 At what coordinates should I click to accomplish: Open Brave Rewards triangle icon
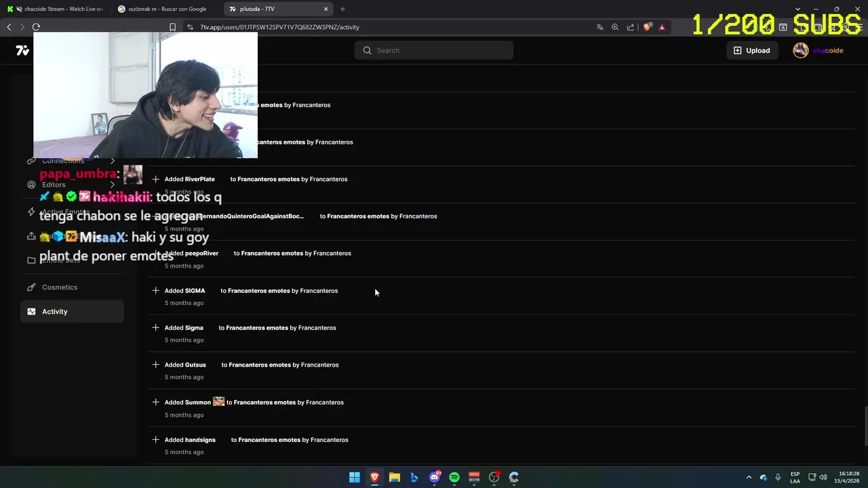tap(662, 27)
